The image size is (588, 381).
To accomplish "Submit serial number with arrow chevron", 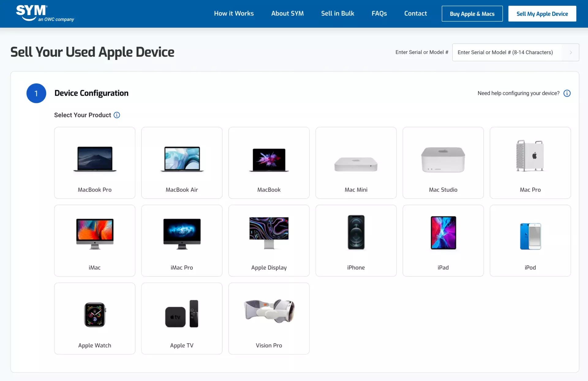I will (x=571, y=52).
